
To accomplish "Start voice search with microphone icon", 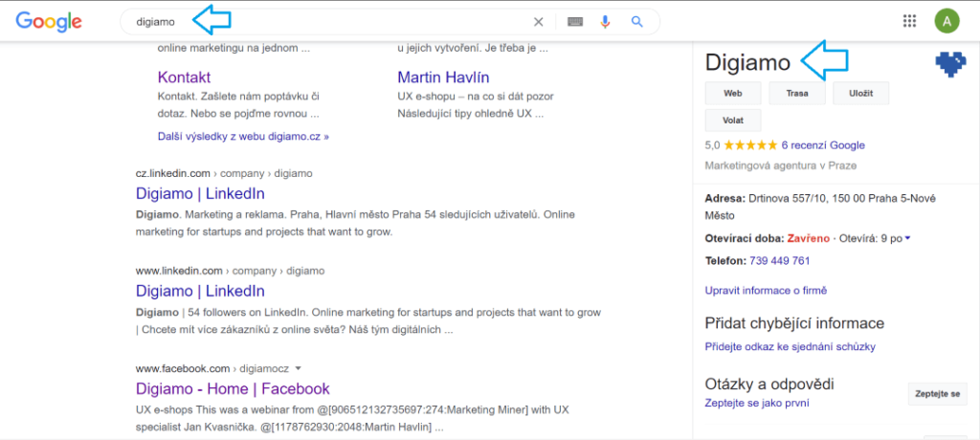I will 605,22.
